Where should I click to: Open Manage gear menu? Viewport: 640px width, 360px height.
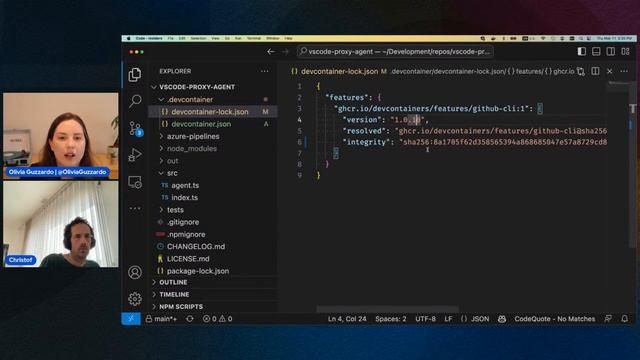(135, 299)
